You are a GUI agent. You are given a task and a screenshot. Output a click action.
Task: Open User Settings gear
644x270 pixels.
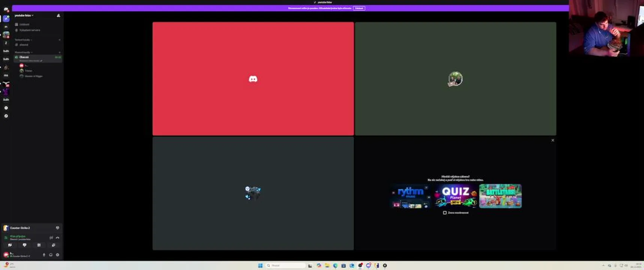[x=57, y=255]
